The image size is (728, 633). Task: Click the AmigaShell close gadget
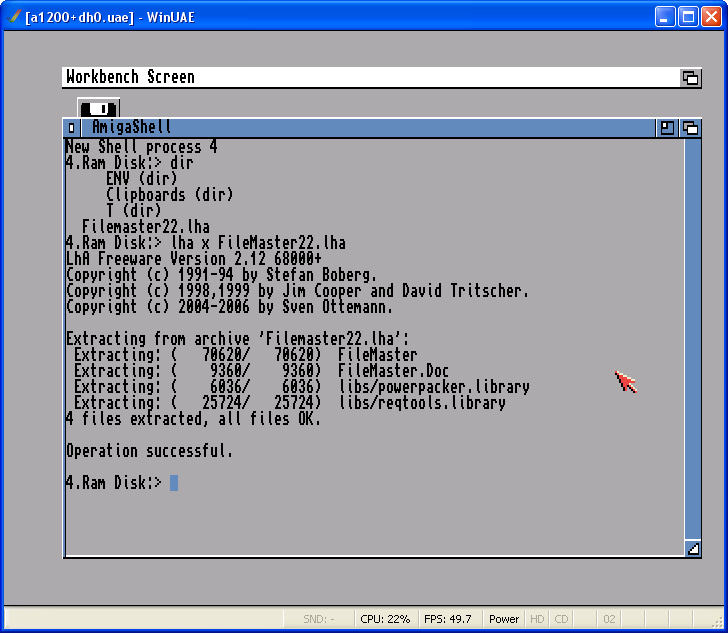point(72,128)
